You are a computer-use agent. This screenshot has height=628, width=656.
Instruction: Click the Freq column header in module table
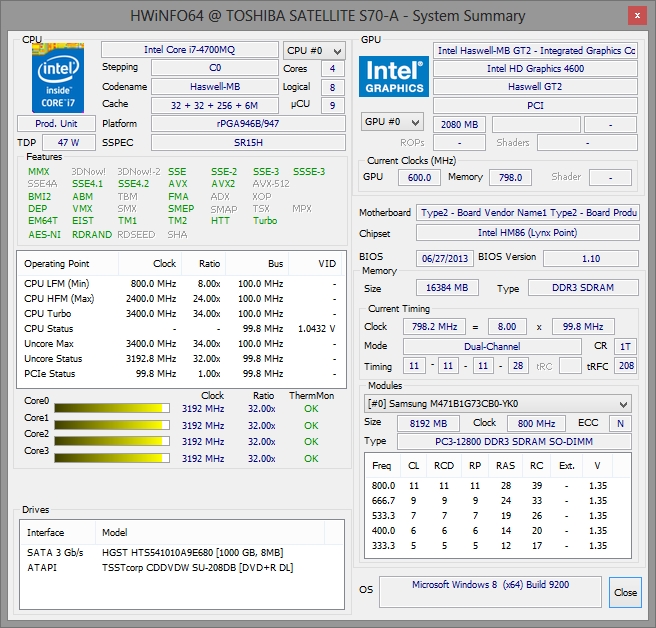[x=382, y=466]
